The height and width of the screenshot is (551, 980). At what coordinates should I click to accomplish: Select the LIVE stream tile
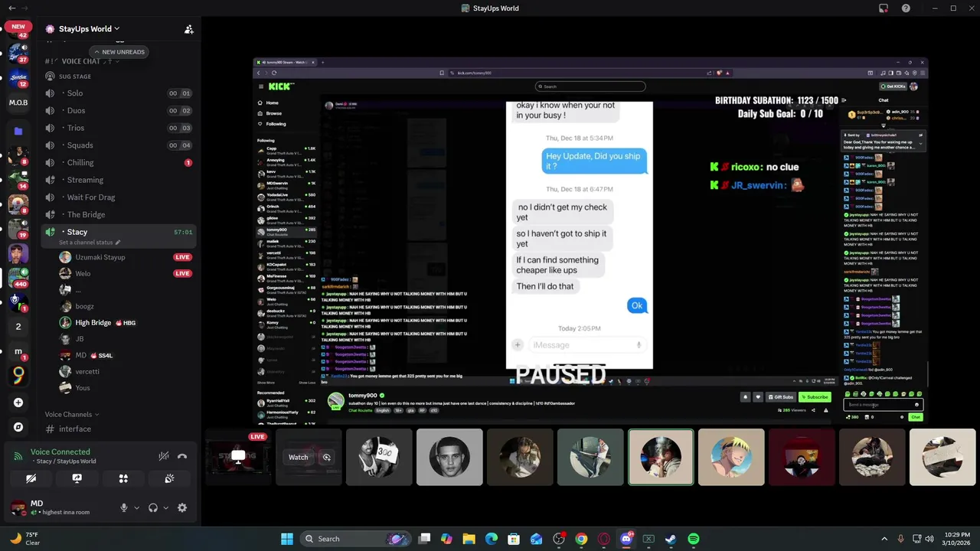point(238,457)
